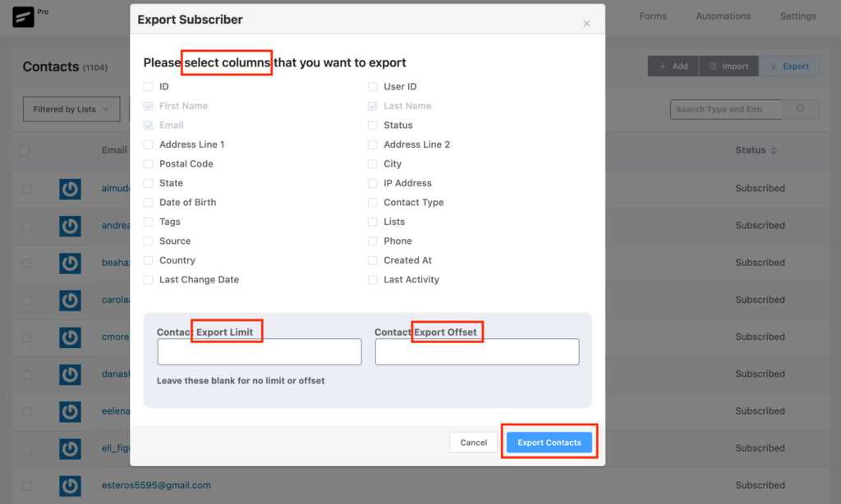Click the Cancel button

click(x=474, y=442)
